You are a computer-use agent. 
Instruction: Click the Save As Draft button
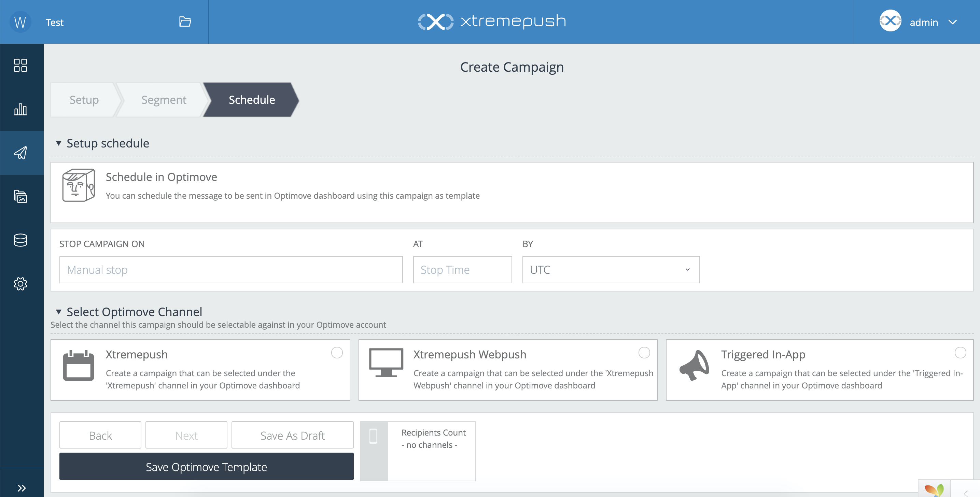pyautogui.click(x=292, y=436)
